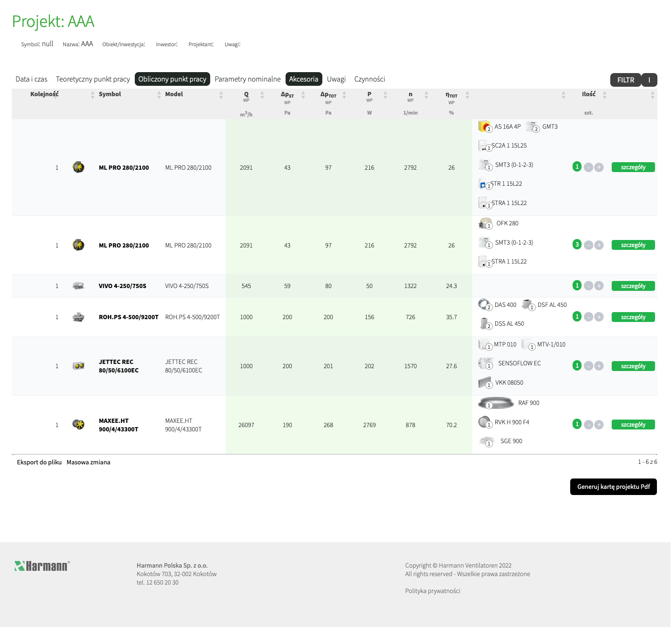Sort by the n speed column arrows
The image size is (672, 627).
click(x=426, y=95)
